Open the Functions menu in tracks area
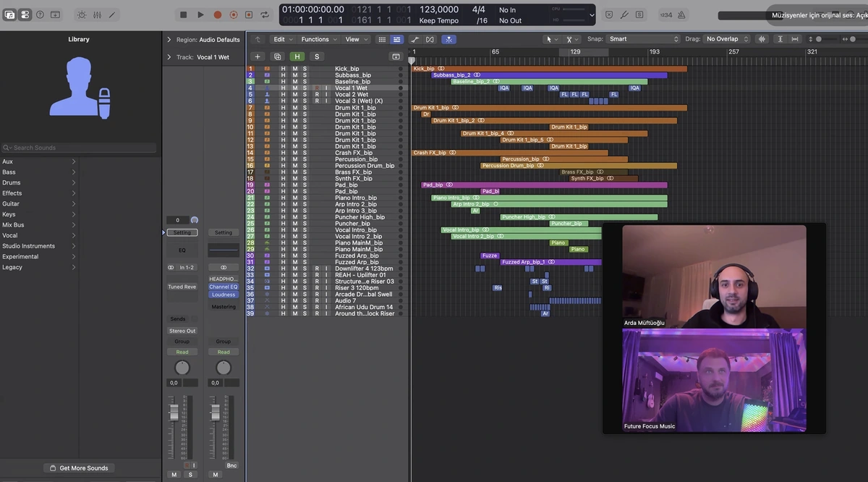Screen dimensions: 868x482 318,39
